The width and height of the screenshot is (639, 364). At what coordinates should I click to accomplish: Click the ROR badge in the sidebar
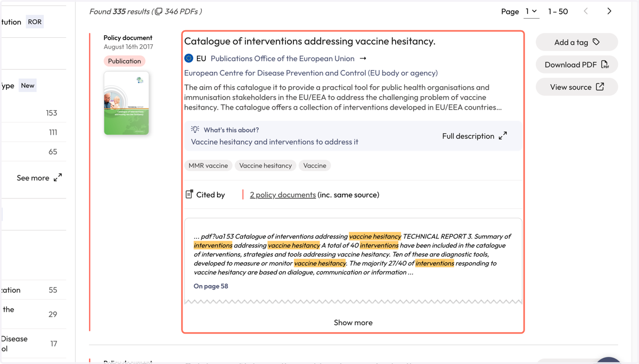point(35,22)
